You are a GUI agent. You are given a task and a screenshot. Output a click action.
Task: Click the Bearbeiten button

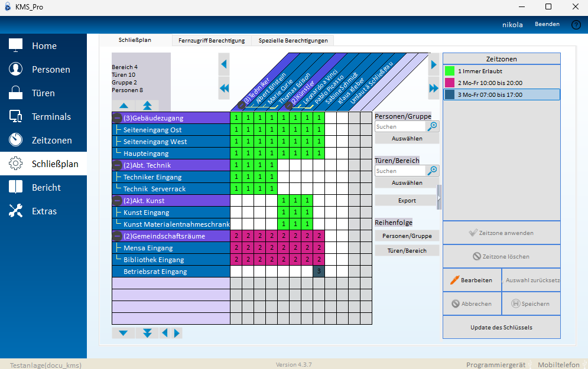tap(472, 280)
